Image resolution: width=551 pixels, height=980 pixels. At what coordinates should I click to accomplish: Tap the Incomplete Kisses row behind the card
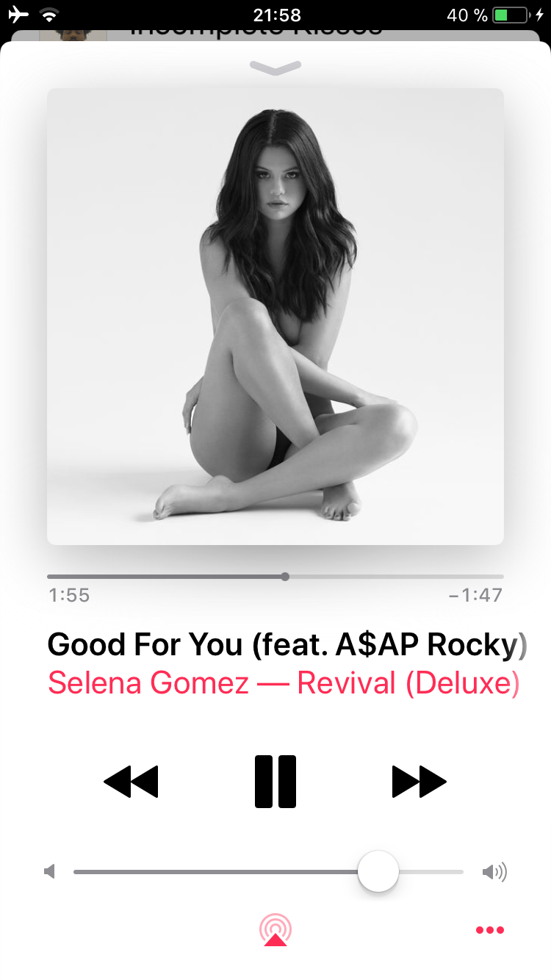pyautogui.click(x=275, y=34)
